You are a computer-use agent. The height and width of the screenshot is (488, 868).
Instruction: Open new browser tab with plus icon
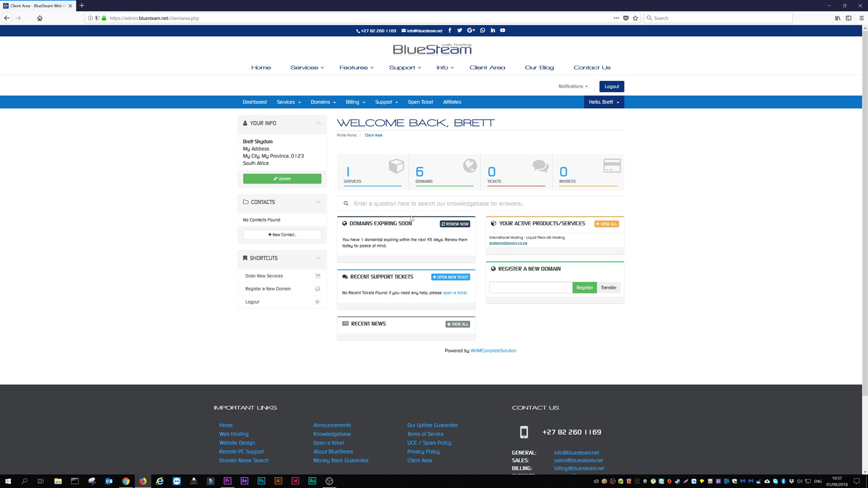(x=82, y=6)
